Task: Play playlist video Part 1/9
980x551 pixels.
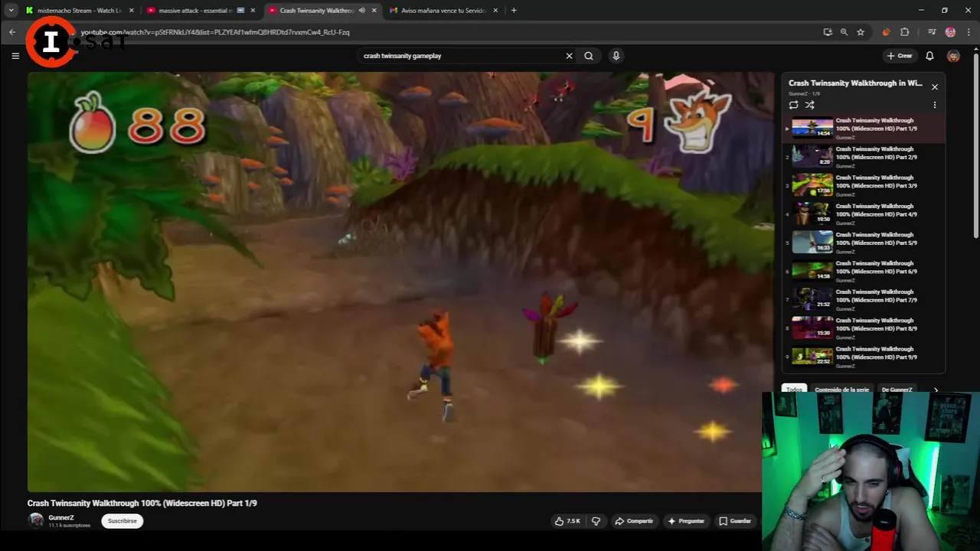Action: (864, 128)
